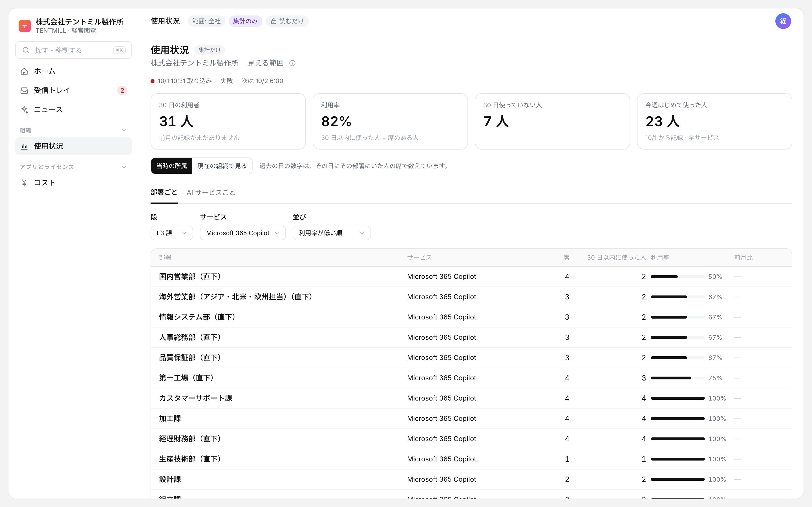Click the info icon beside 見える範囲
812x507 pixels.
292,63
